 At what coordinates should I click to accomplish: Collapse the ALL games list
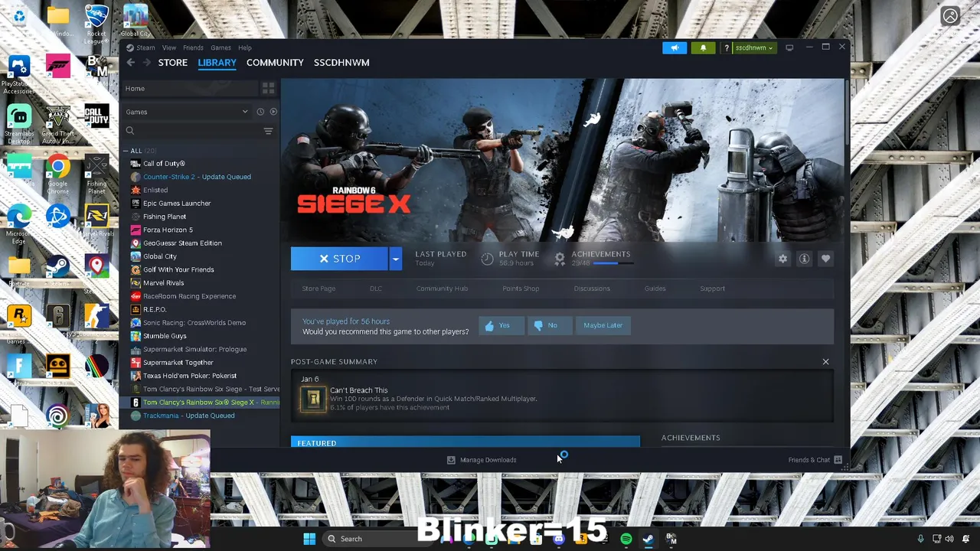click(x=126, y=151)
